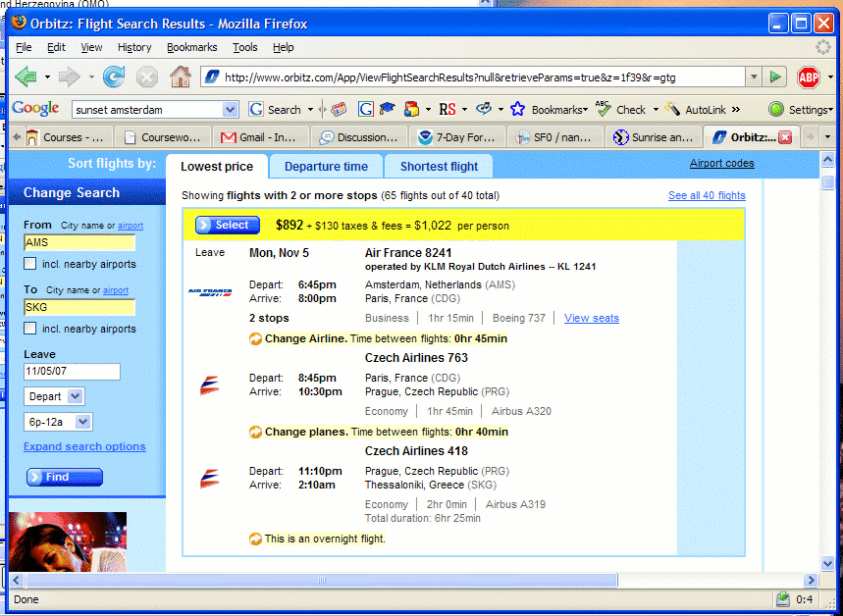Click the horizontal scrollbar thumb
This screenshot has width=843, height=616.
(322, 580)
